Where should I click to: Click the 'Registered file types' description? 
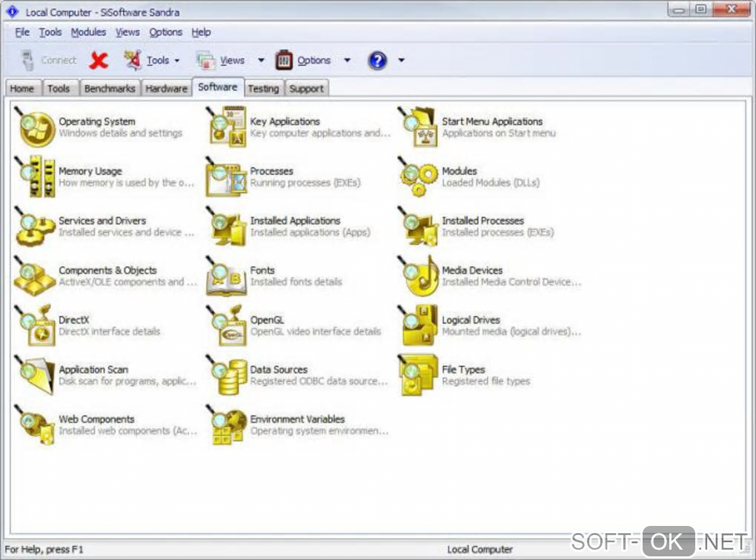coord(486,381)
